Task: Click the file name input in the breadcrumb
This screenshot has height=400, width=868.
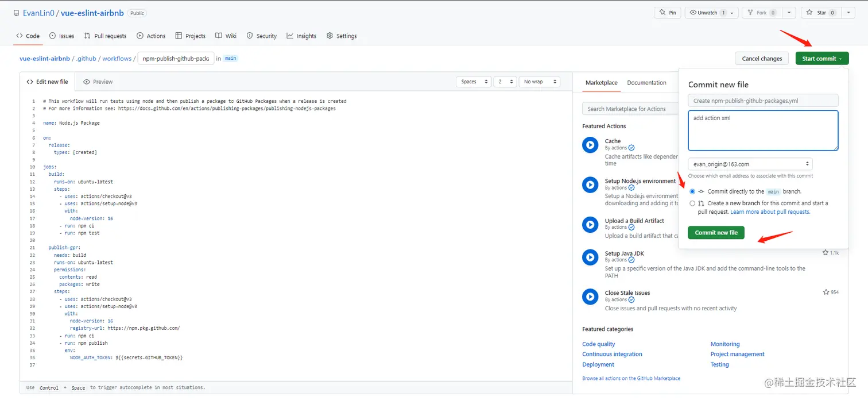Action: point(176,59)
